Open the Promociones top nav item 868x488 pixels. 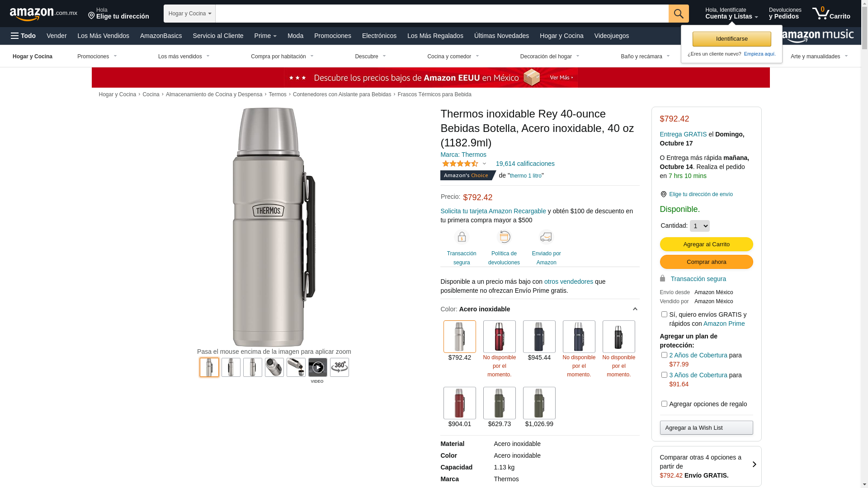(x=333, y=36)
